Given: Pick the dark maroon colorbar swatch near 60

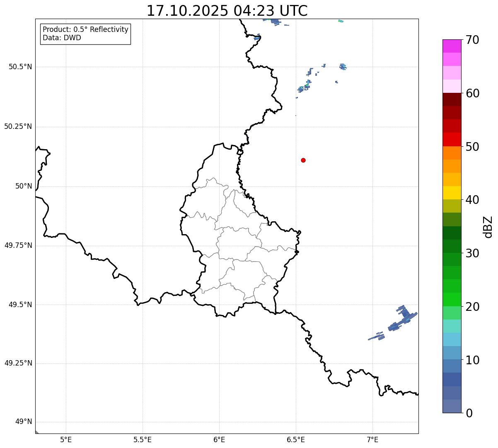Looking at the screenshot, I should (452, 99).
